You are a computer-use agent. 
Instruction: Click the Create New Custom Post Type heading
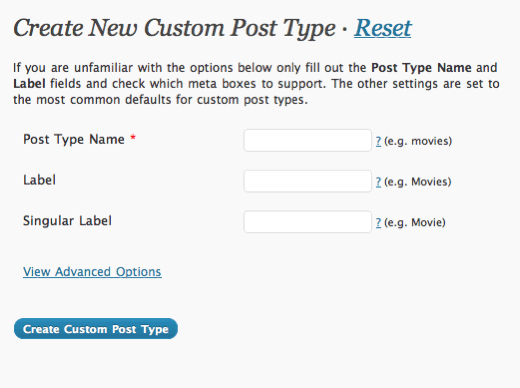(174, 29)
